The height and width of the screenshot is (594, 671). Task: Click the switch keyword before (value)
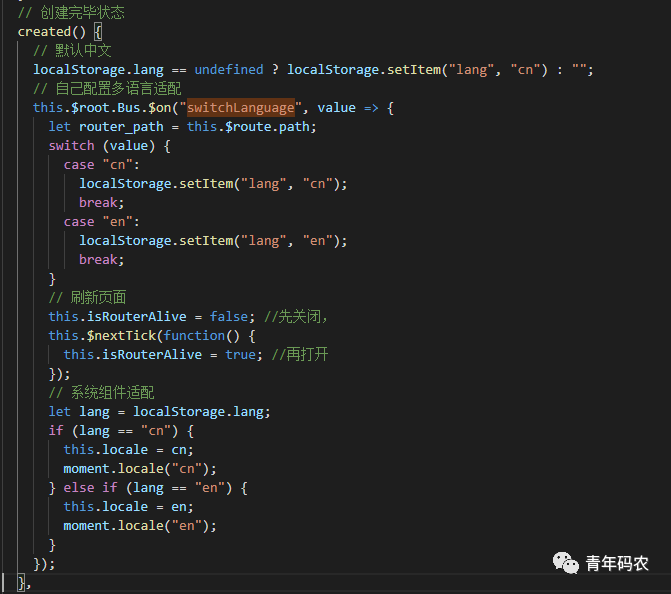71,146
